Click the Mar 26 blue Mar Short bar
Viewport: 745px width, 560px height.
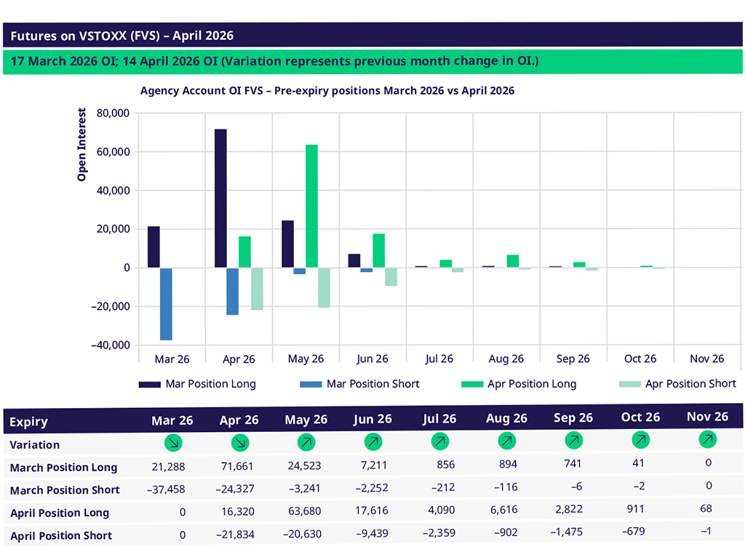click(166, 304)
